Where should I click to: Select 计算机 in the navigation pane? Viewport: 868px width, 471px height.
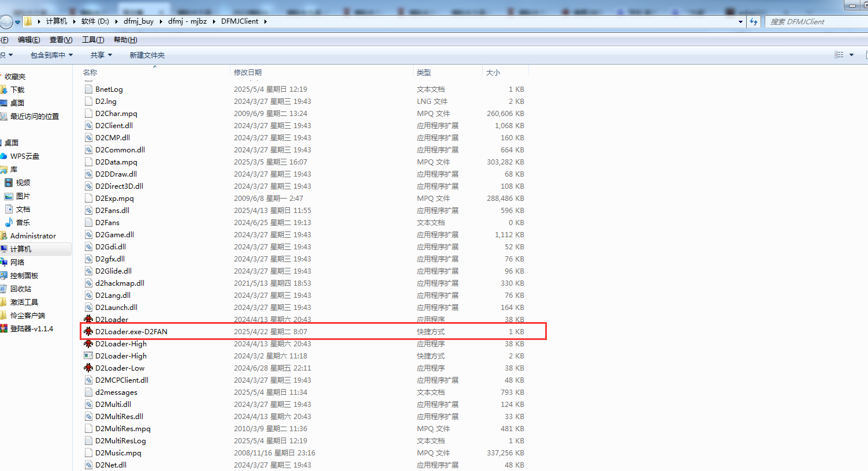[x=21, y=249]
